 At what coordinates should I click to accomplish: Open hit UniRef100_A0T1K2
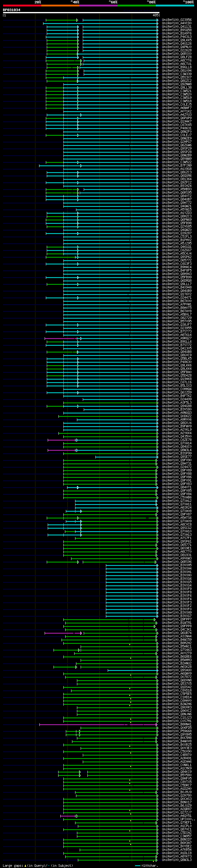pyautogui.click(x=176, y=111)
